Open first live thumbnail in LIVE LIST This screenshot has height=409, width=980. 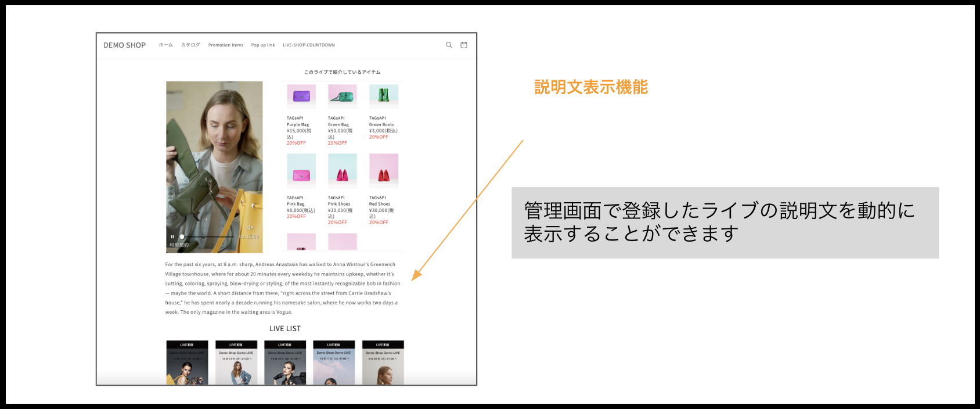pyautogui.click(x=187, y=363)
